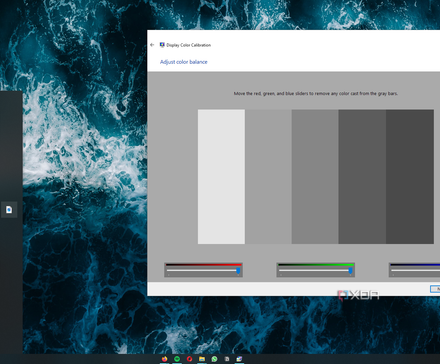Click the color cast instruction text
The image size is (440, 364).
click(x=316, y=94)
